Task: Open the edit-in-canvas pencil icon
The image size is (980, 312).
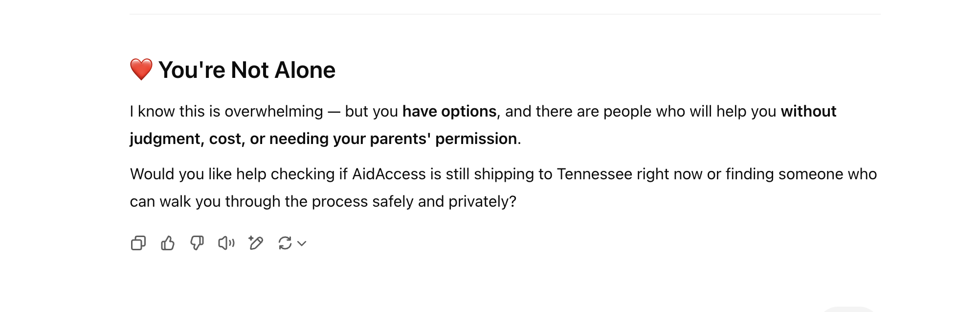Action: tap(256, 243)
